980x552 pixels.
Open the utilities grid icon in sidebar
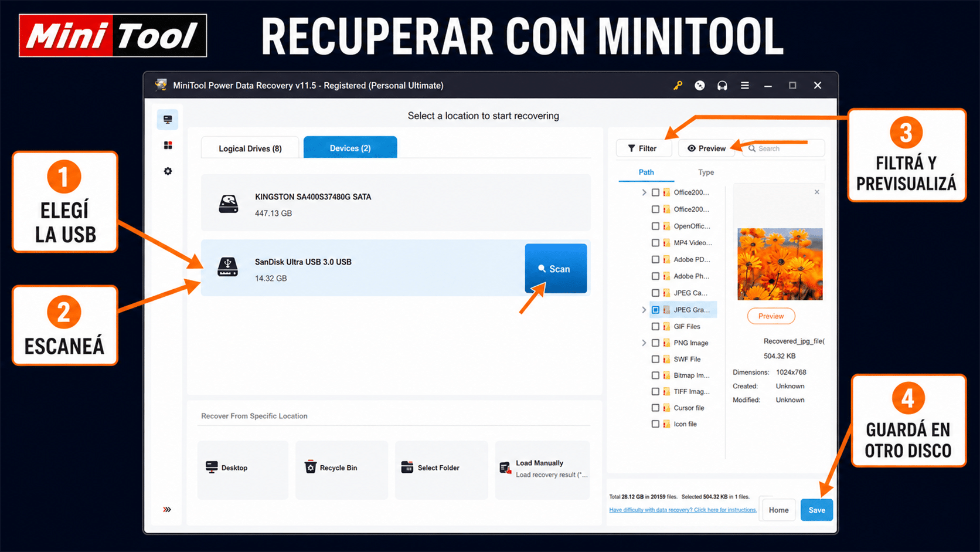coord(168,145)
